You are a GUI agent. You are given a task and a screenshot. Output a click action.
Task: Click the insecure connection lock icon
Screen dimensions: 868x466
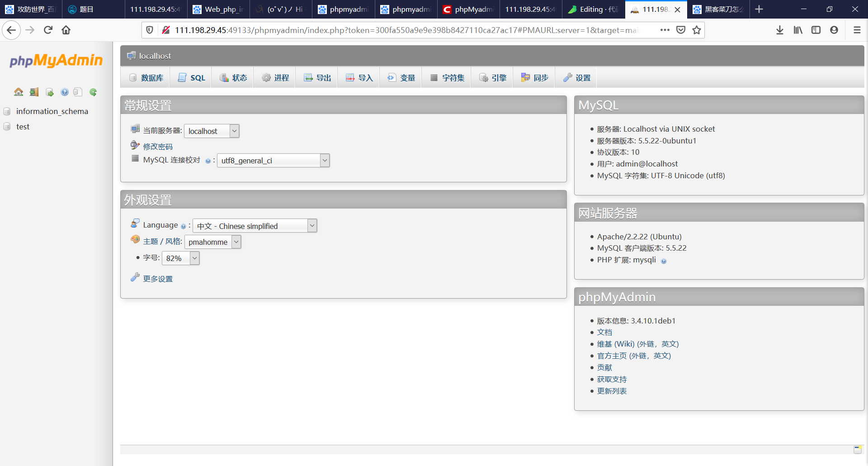click(166, 30)
